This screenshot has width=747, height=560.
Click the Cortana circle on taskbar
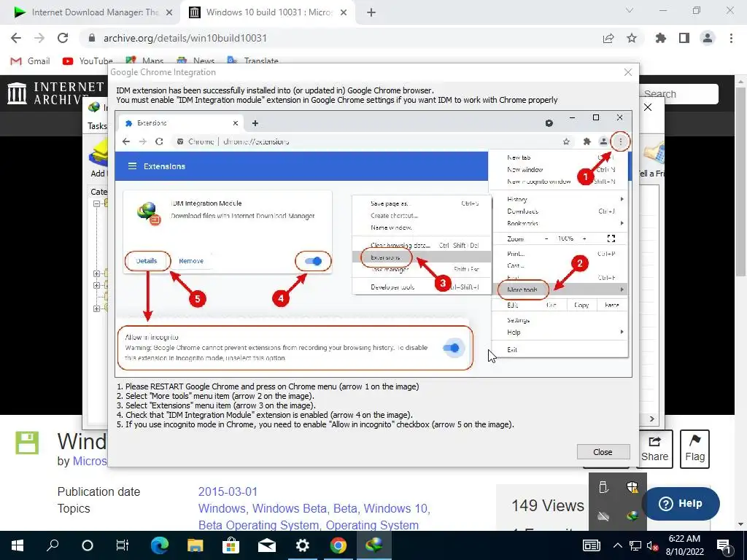88,545
